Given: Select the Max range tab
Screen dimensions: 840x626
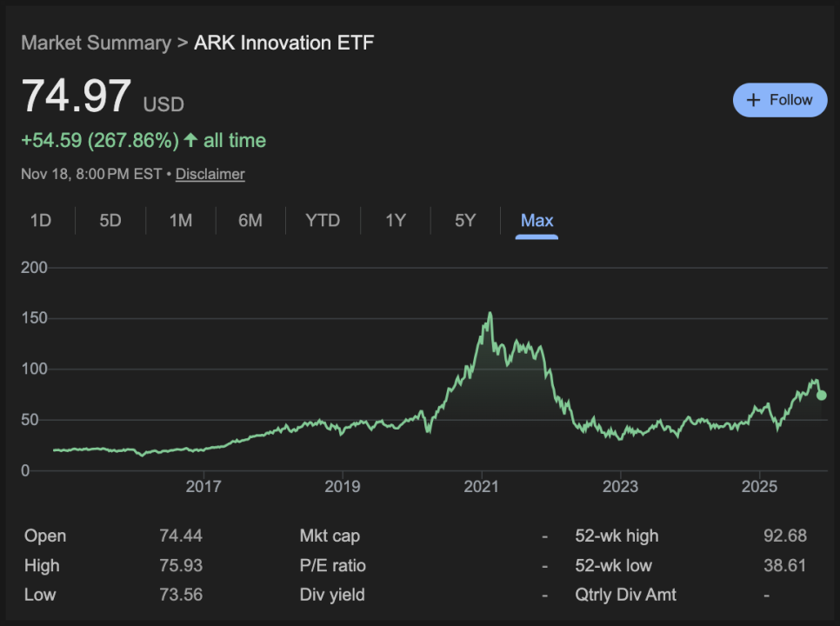Looking at the screenshot, I should (537, 221).
